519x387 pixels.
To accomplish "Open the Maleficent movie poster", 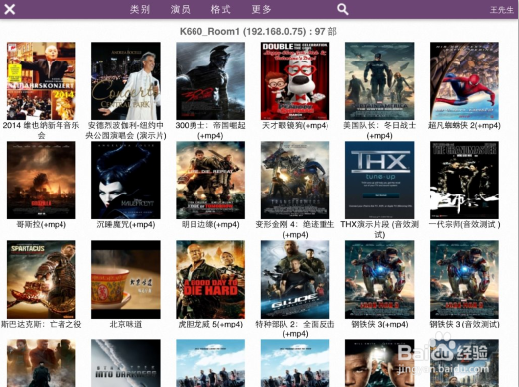I will click(x=126, y=180).
